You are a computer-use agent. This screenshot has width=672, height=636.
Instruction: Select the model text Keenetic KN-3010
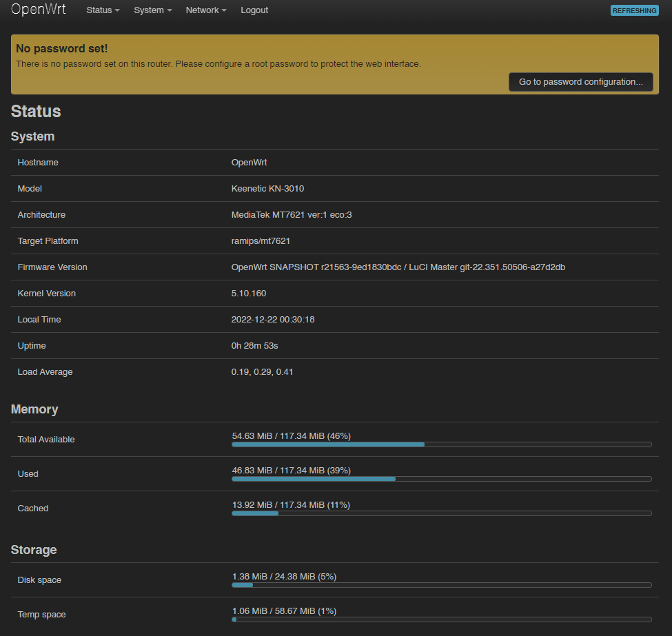click(x=267, y=189)
